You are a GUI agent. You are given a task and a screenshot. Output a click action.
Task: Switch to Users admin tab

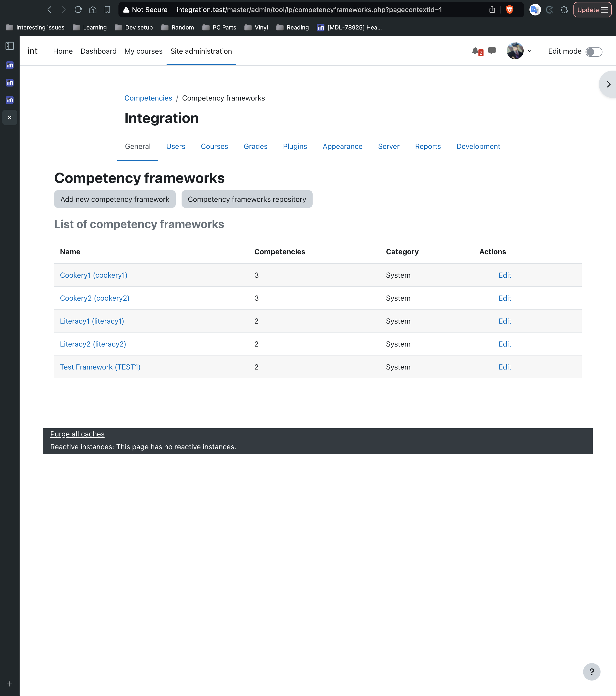point(176,146)
